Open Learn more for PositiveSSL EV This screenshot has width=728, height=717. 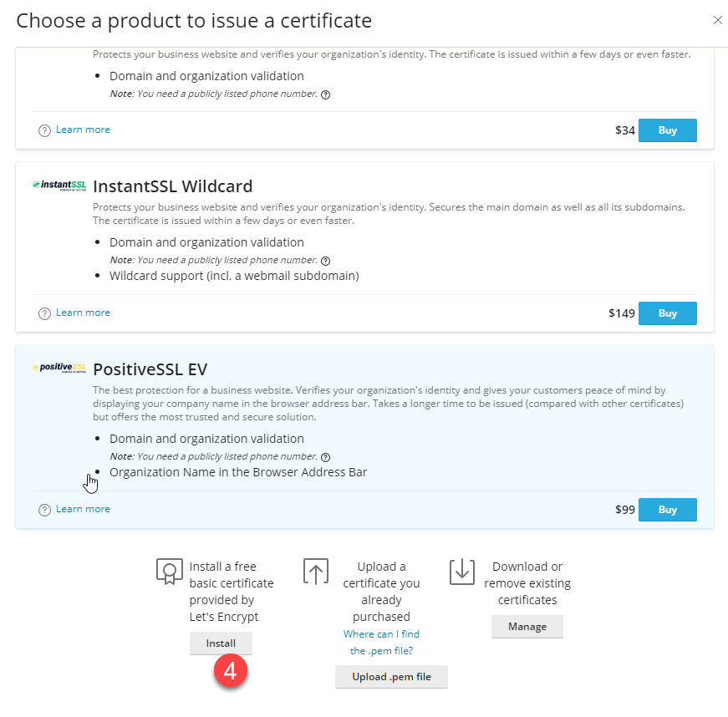point(83,509)
